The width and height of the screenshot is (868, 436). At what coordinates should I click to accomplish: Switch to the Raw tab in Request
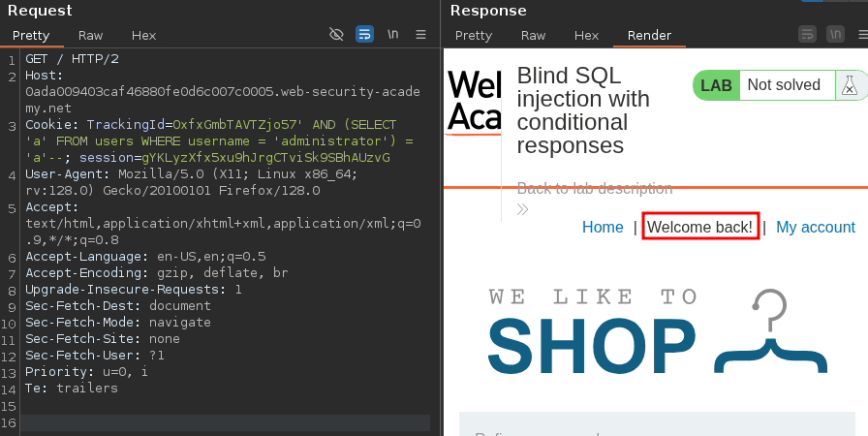[x=91, y=35]
